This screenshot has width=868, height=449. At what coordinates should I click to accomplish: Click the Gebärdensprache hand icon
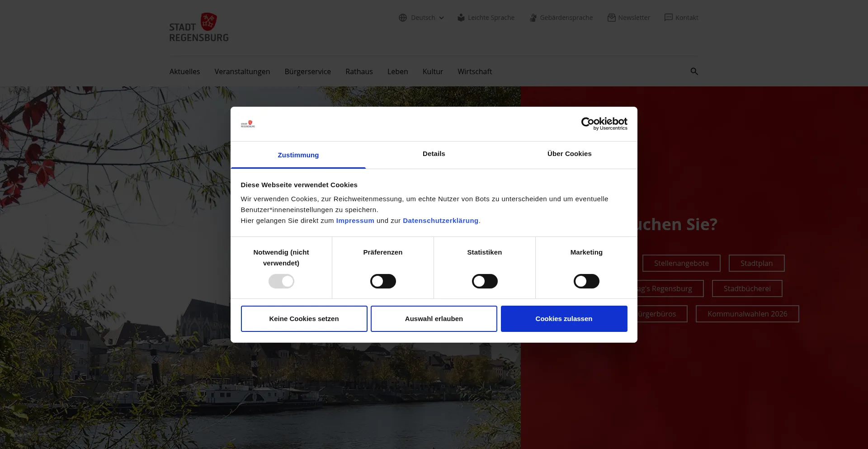533,18
